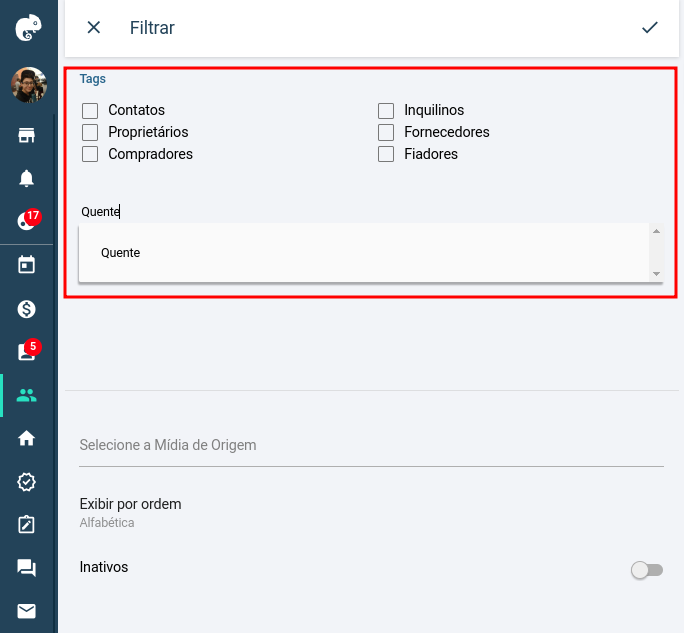Open the chat messages icon
684x633 pixels.
pyautogui.click(x=27, y=568)
